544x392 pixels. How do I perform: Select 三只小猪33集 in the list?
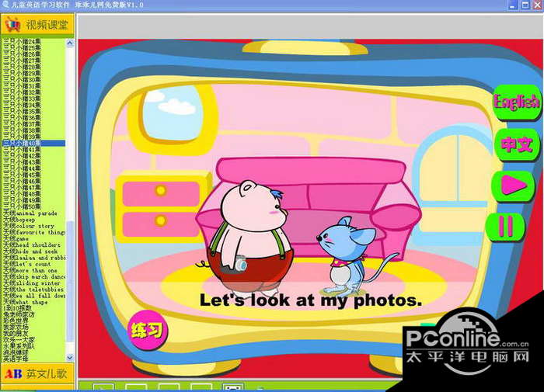22,99
